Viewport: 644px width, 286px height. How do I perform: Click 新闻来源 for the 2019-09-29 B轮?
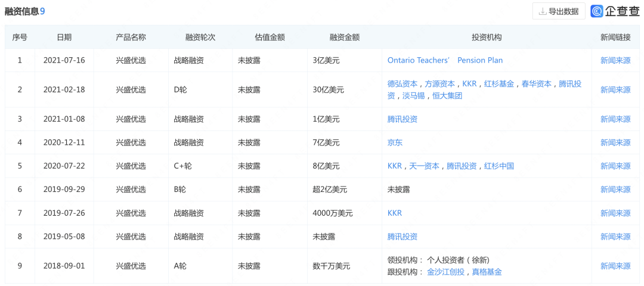615,189
